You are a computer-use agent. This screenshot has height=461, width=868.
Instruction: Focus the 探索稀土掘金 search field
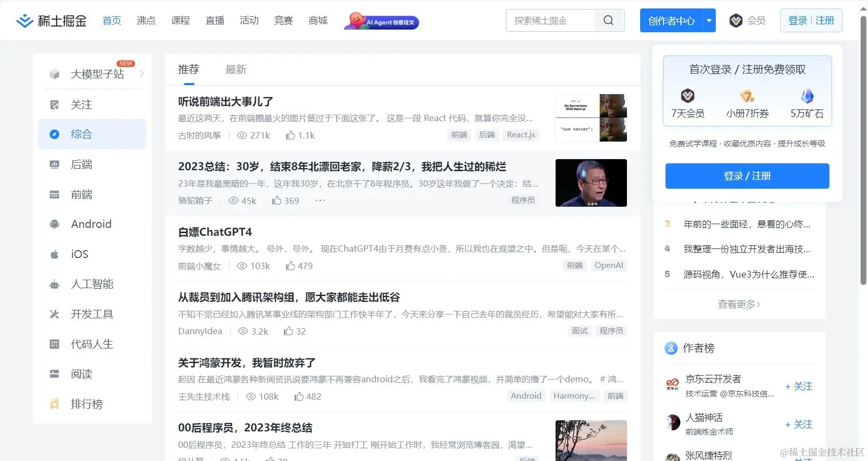(550, 21)
